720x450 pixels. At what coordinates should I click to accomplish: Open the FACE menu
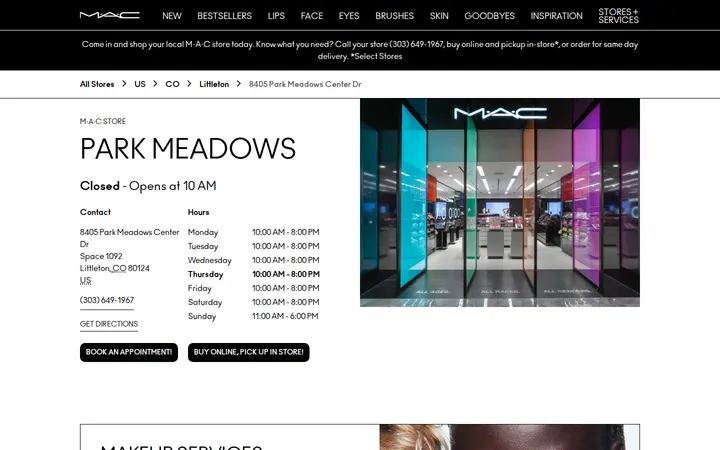pos(312,16)
